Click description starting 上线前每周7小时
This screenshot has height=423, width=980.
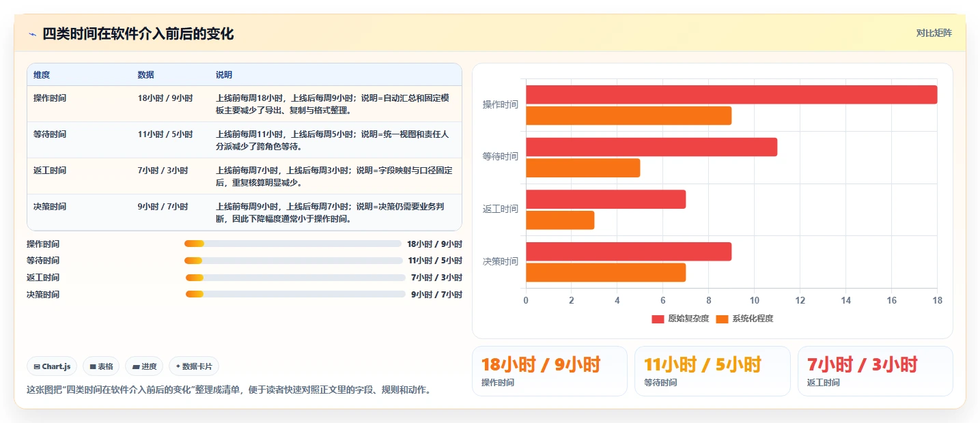334,176
